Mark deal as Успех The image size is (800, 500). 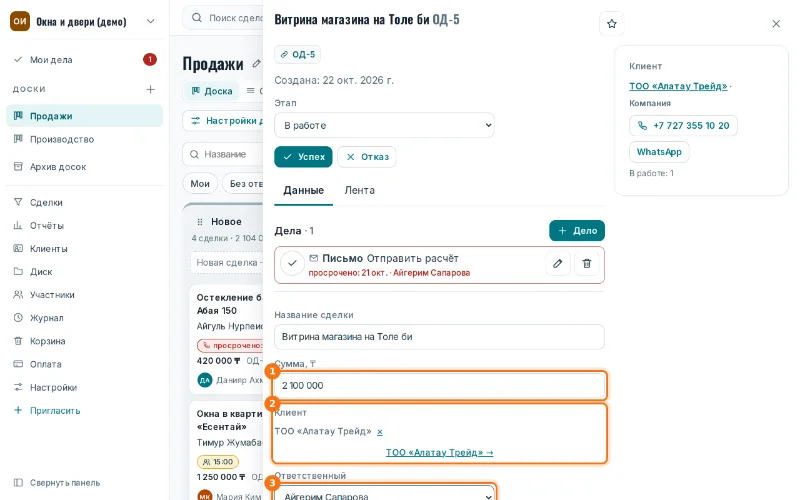[x=303, y=157]
